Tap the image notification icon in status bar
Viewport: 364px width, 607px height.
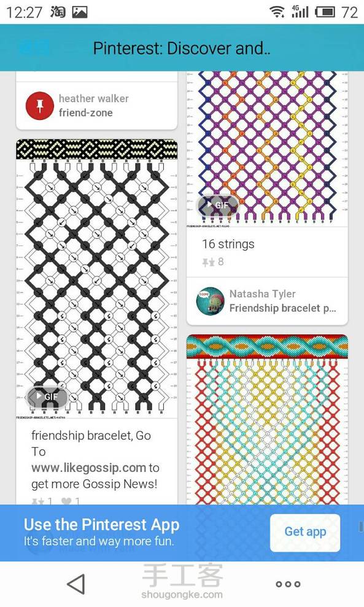[x=80, y=12]
